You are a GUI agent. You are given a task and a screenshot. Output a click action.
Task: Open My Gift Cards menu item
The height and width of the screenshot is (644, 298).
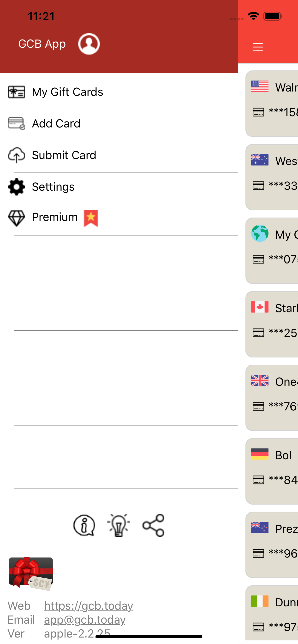119,92
